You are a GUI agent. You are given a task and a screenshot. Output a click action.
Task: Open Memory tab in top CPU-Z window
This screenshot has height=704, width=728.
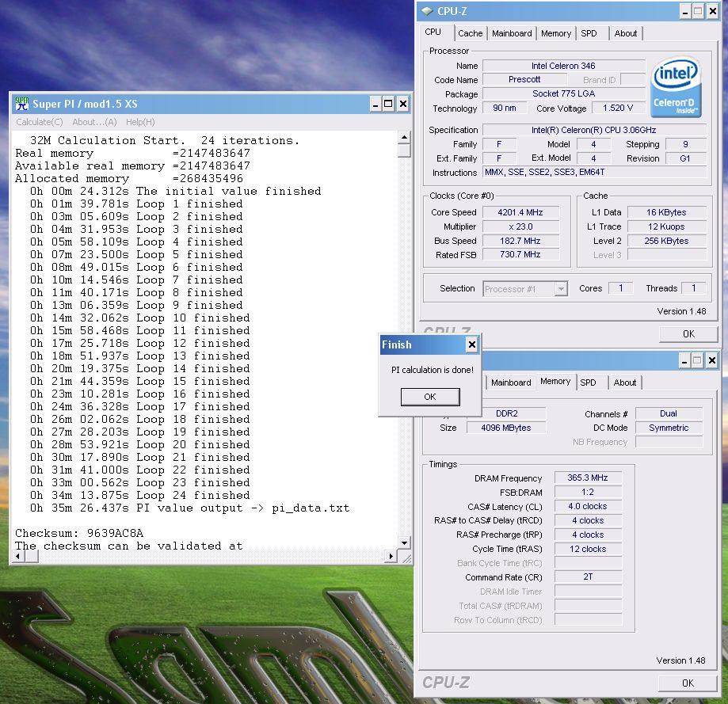click(x=556, y=33)
